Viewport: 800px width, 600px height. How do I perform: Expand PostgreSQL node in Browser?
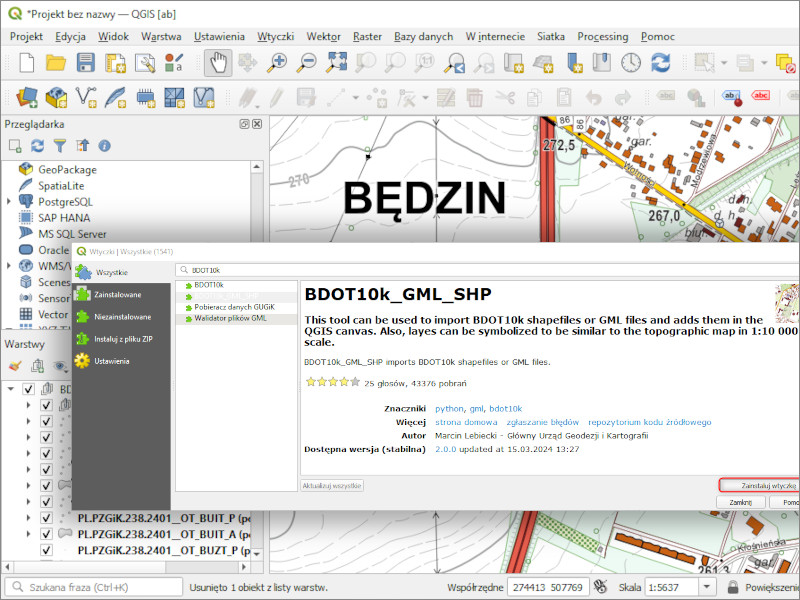(x=9, y=202)
